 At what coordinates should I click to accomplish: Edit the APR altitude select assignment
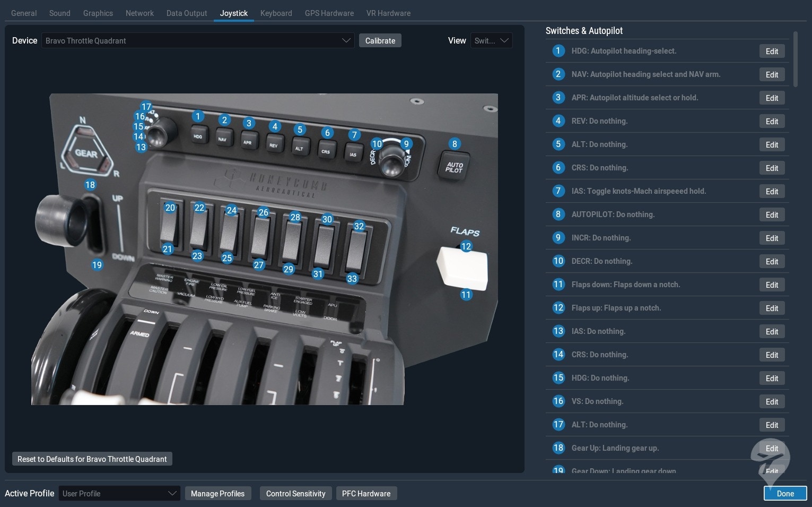[x=772, y=98]
